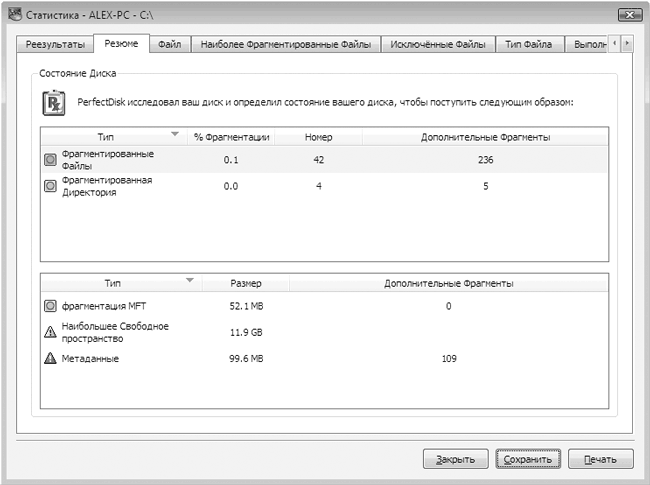
Task: Click the Печать button
Action: (600, 459)
